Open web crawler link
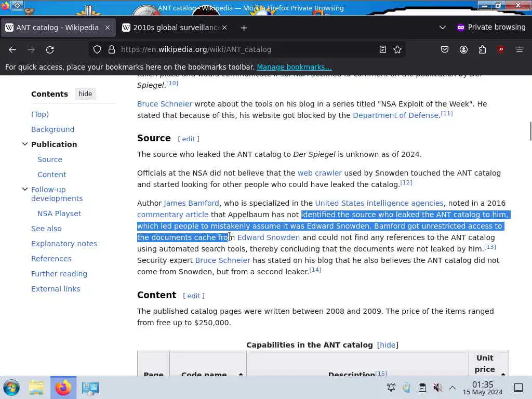Screen dimensions: 532x399 click(x=320, y=173)
